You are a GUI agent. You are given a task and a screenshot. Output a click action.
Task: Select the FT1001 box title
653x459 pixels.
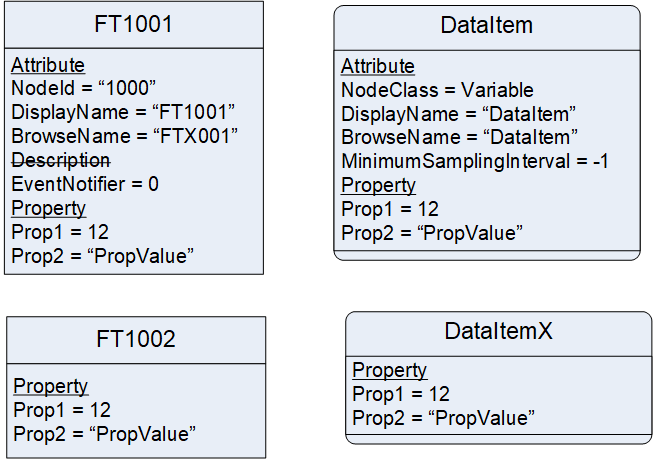tap(133, 24)
